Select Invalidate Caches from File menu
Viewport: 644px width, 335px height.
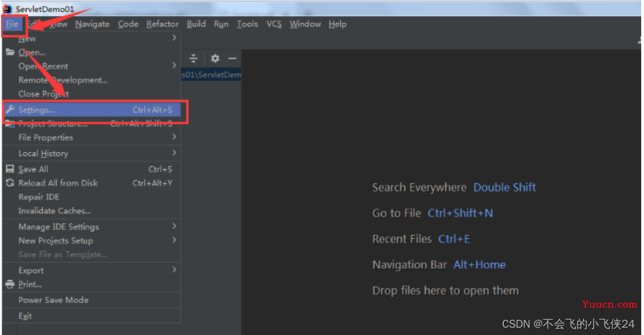coord(55,211)
